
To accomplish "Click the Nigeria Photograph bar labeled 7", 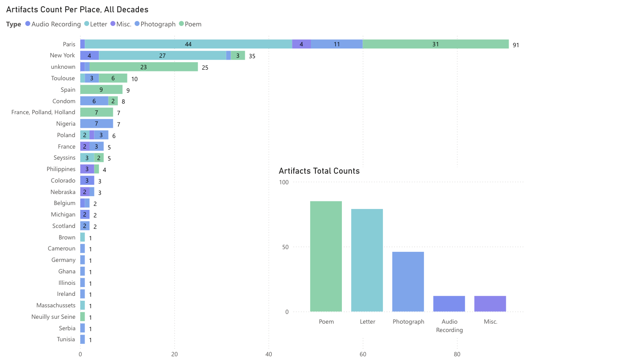I will click(96, 124).
